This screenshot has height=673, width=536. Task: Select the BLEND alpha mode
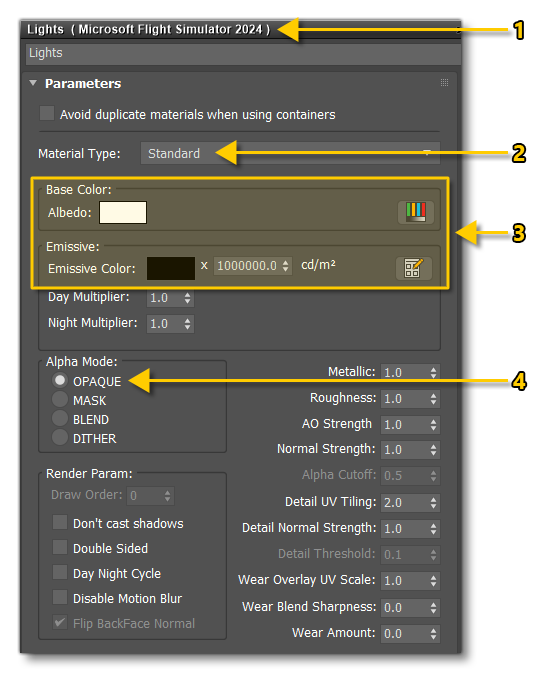pyautogui.click(x=60, y=418)
